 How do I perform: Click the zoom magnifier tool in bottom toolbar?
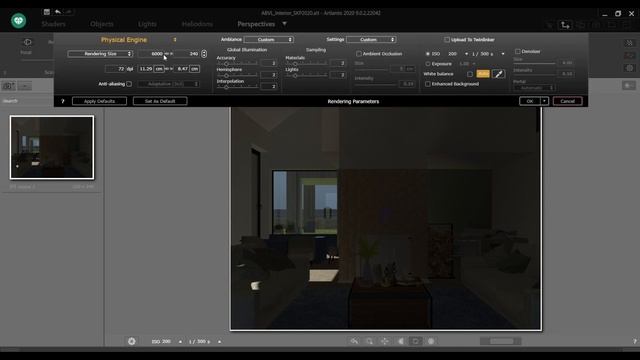(369, 341)
